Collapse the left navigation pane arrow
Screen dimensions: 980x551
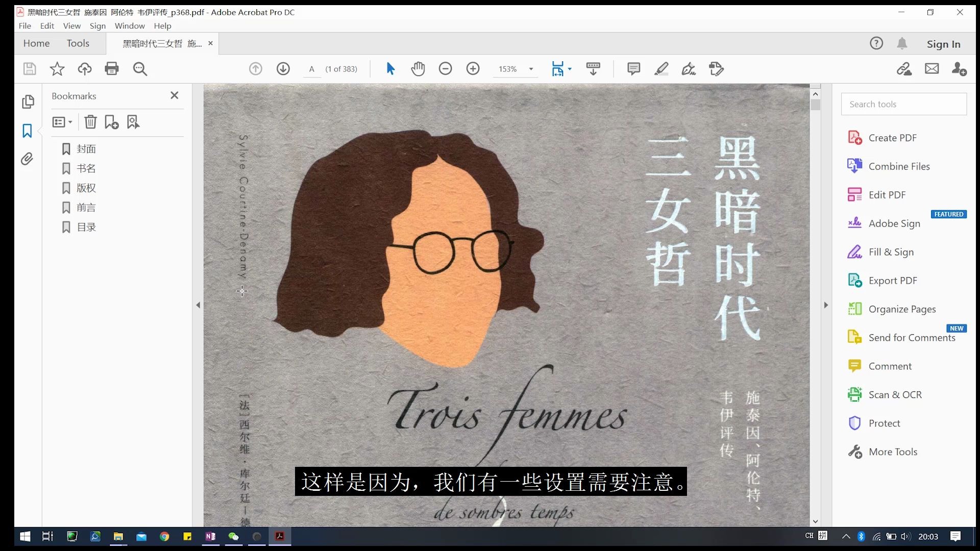point(198,305)
